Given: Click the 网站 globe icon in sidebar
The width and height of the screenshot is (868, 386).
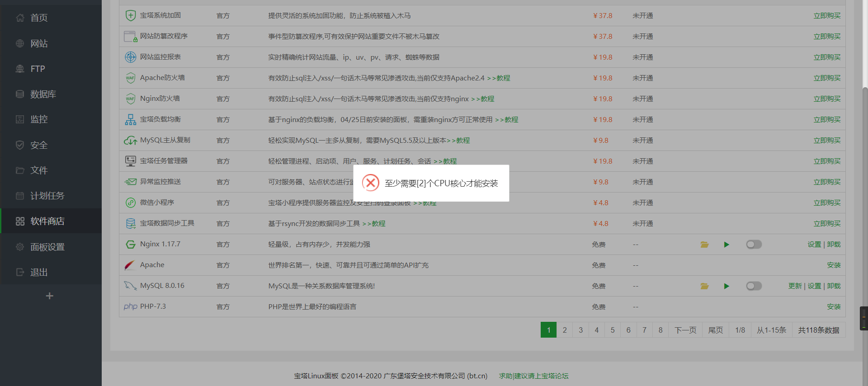Looking at the screenshot, I should pos(20,43).
